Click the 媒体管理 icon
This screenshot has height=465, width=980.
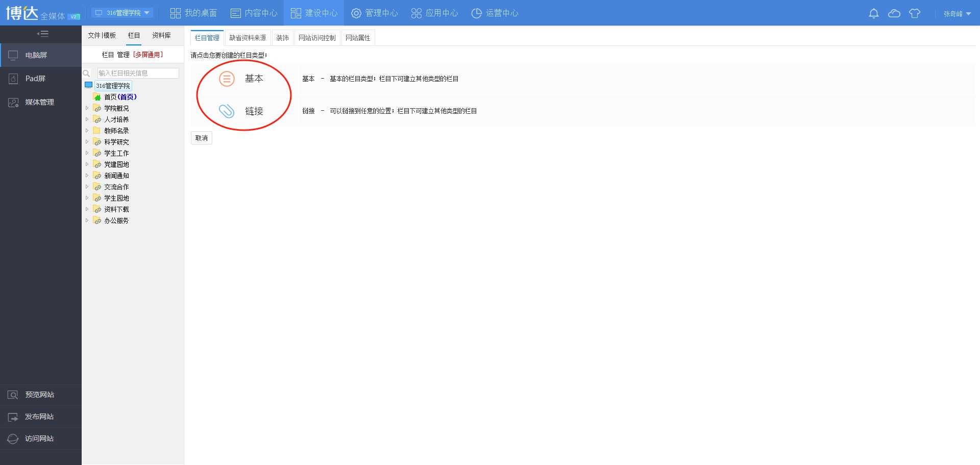[x=13, y=102]
